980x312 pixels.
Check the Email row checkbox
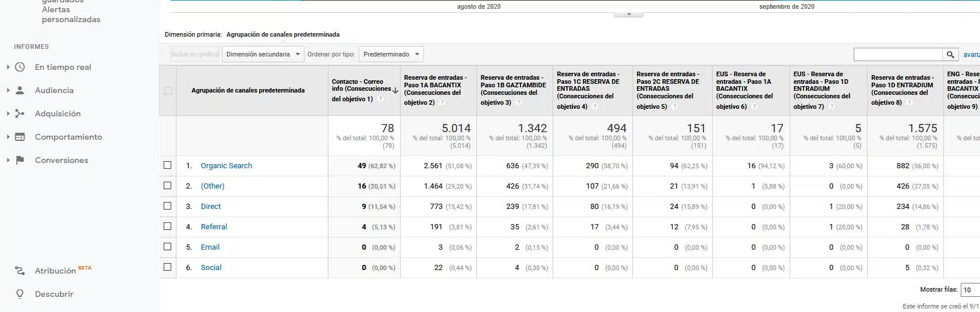[x=168, y=247]
